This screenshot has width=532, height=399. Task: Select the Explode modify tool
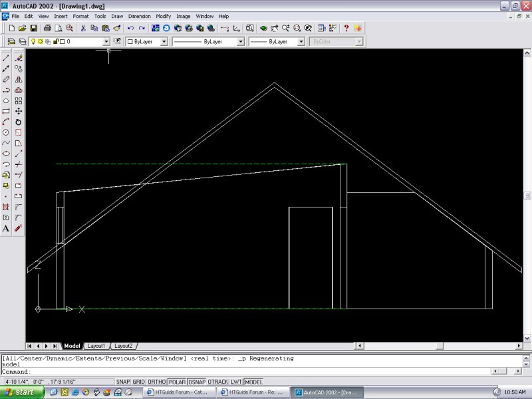pos(19,228)
